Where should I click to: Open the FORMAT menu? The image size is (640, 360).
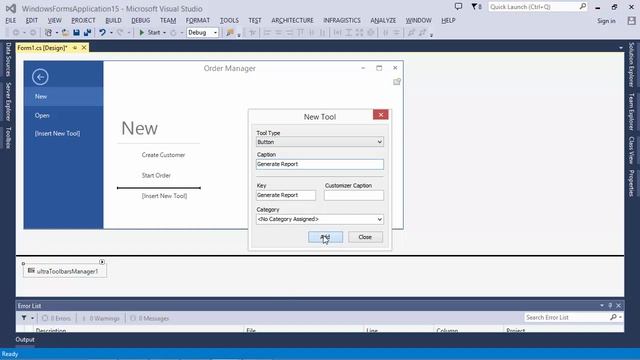click(x=198, y=20)
